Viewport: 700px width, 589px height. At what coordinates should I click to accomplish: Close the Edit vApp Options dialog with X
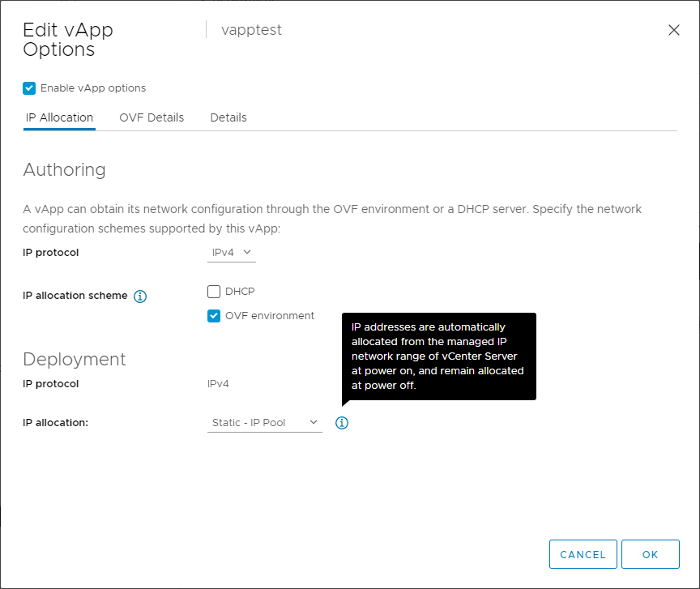click(673, 30)
